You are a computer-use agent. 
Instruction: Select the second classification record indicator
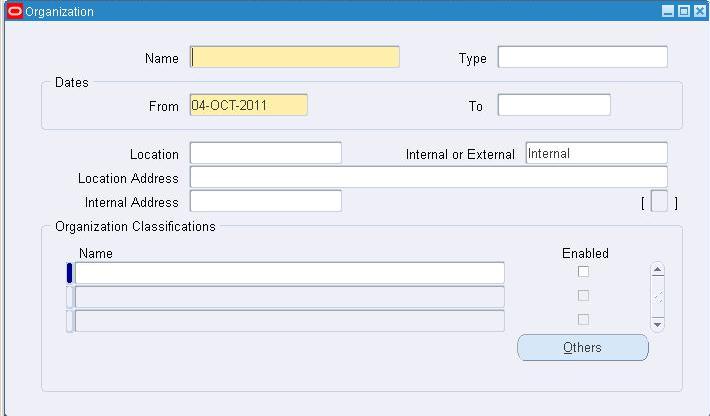(x=69, y=297)
